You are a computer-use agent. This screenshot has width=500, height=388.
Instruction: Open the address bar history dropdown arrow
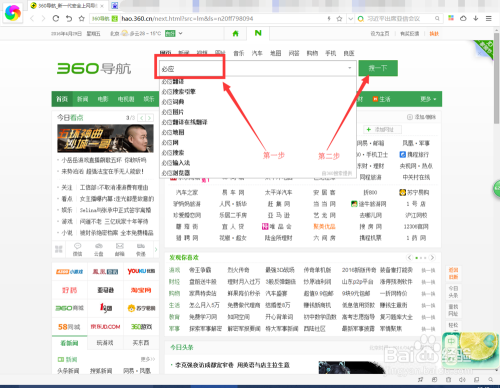350,19
